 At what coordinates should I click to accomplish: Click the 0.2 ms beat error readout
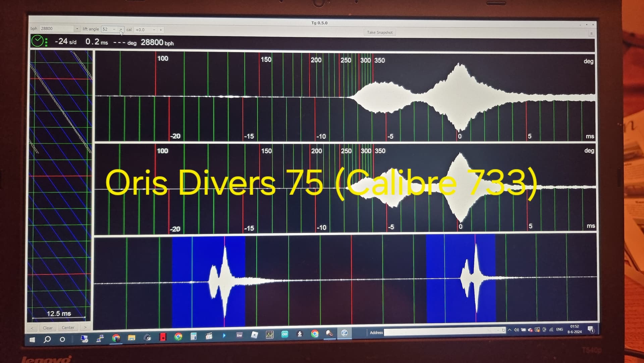tap(97, 42)
